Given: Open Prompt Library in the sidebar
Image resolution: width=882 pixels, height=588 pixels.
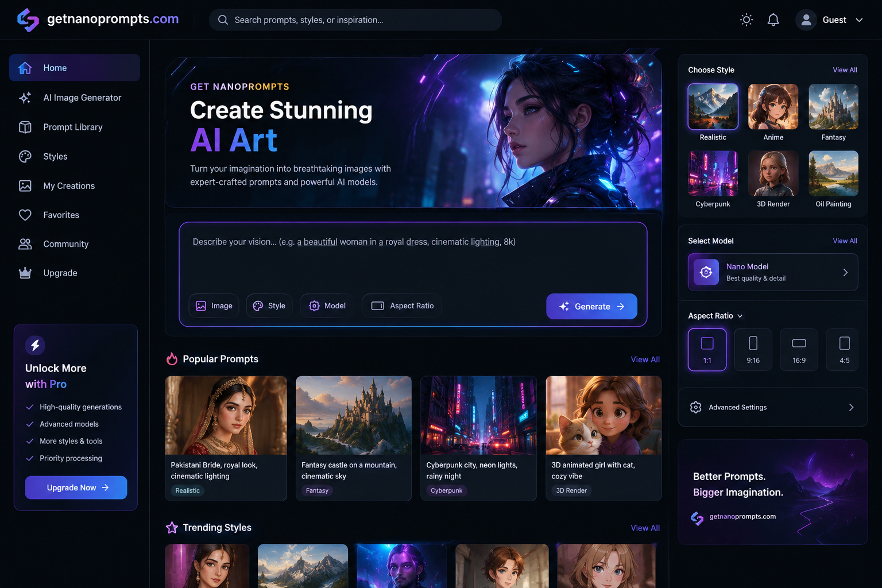Looking at the screenshot, I should 75,127.
